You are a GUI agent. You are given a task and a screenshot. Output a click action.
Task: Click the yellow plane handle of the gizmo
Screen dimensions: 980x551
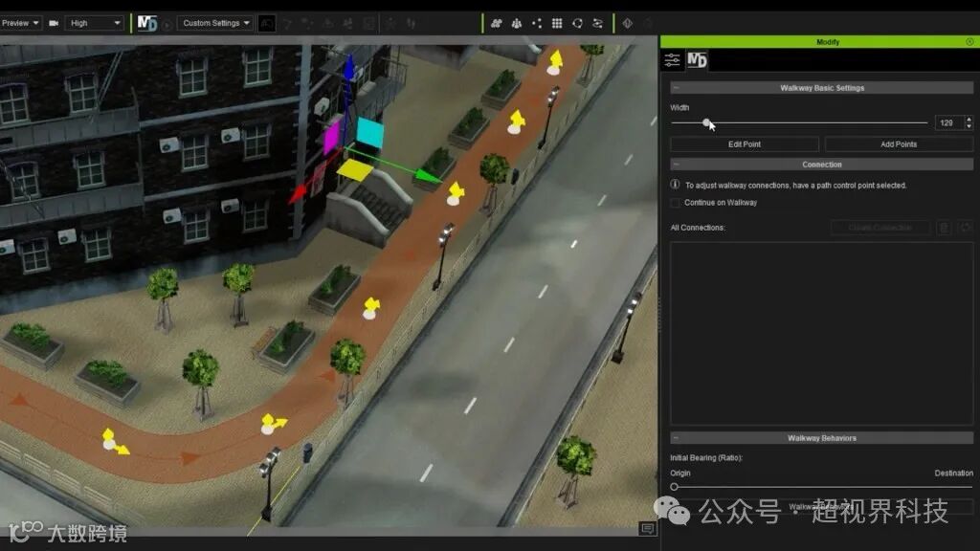pyautogui.click(x=354, y=170)
